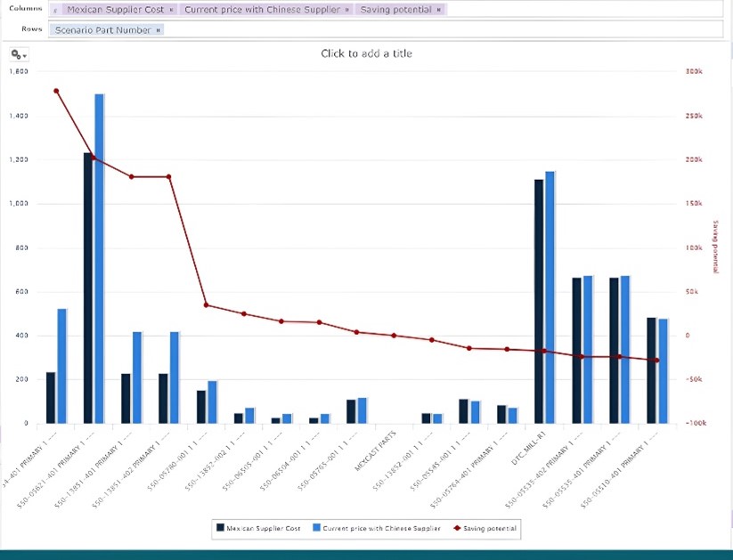Click the dark blue Mexican Supplier Cost legend swatch

click(x=220, y=528)
